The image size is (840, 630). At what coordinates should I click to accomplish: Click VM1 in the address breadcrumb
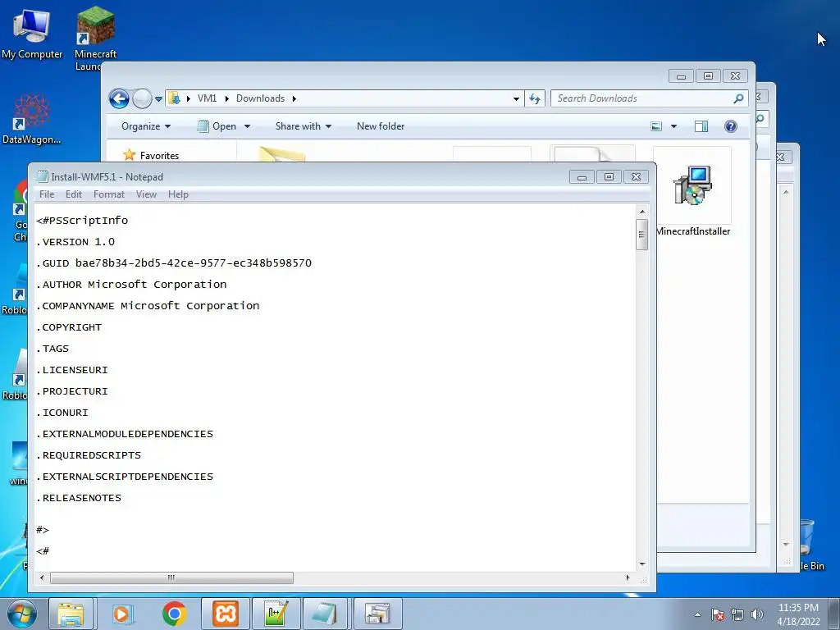click(207, 98)
